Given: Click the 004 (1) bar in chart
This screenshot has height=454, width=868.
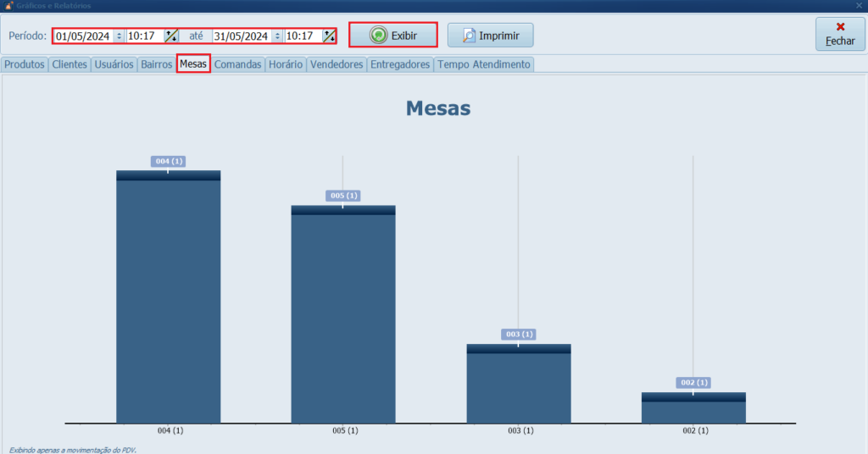Looking at the screenshot, I should (x=169, y=297).
